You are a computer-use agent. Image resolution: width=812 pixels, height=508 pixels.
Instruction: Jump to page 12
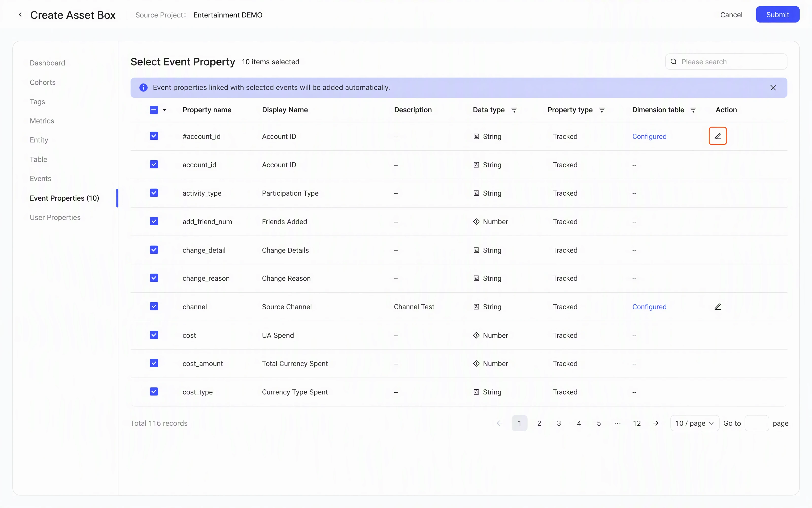[x=636, y=423]
